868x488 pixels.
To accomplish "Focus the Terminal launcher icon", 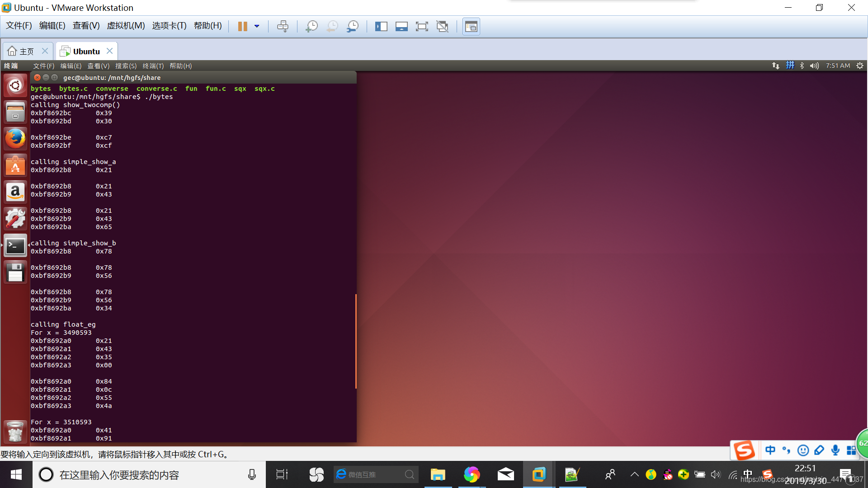I will (x=15, y=245).
